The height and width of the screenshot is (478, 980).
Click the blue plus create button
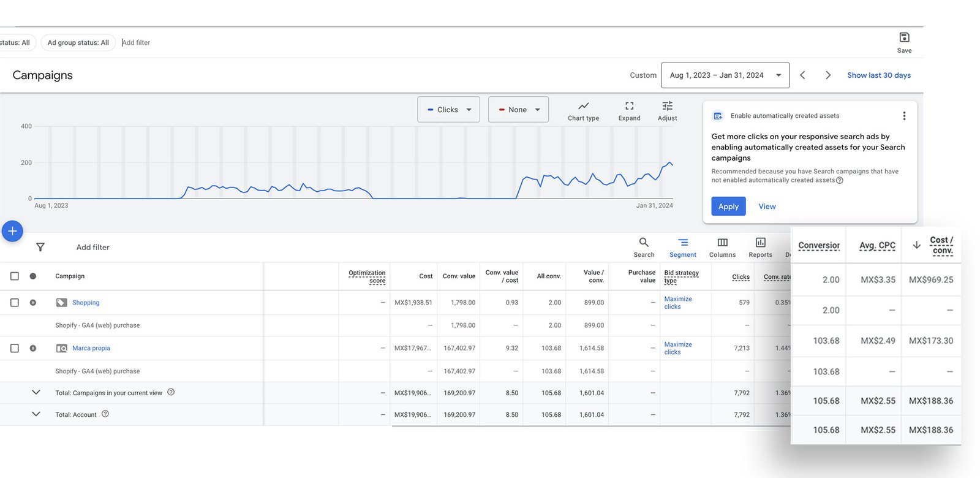[x=12, y=231]
